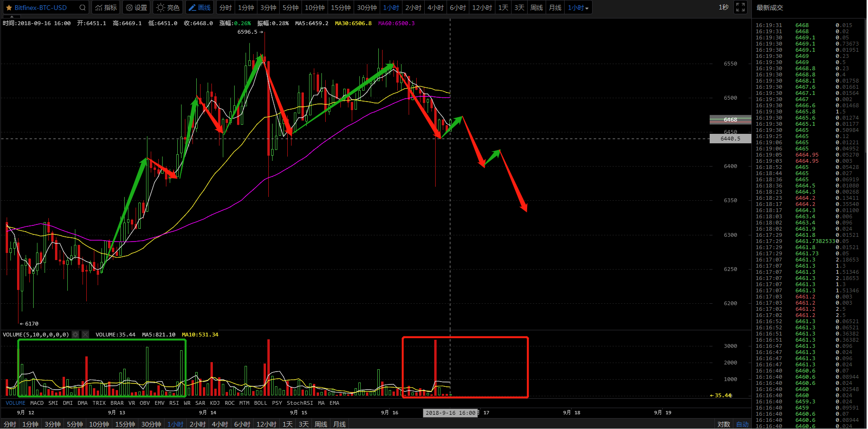
Task: Click the MA5:6459.2 legend label
Action: (x=311, y=23)
